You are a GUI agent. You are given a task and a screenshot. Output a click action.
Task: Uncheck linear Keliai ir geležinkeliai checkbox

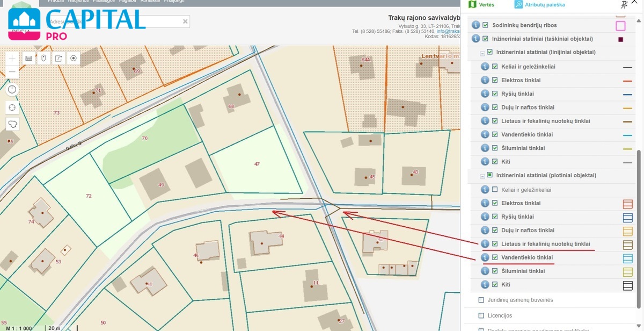tap(495, 67)
